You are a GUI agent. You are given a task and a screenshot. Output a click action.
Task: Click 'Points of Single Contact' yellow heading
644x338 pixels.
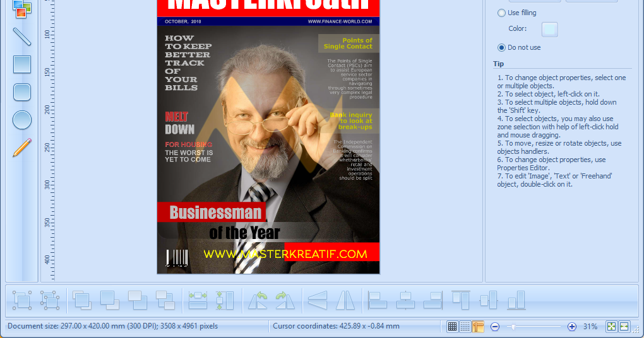[348, 43]
